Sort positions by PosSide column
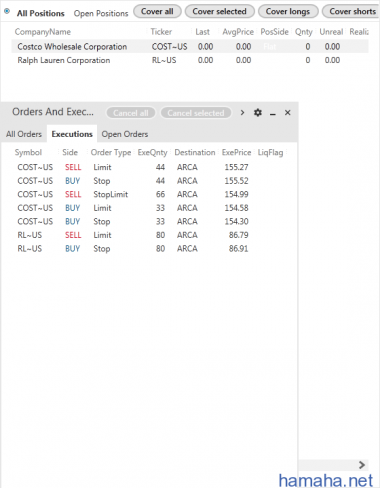Viewport: 380px width, 488px height. [274, 32]
